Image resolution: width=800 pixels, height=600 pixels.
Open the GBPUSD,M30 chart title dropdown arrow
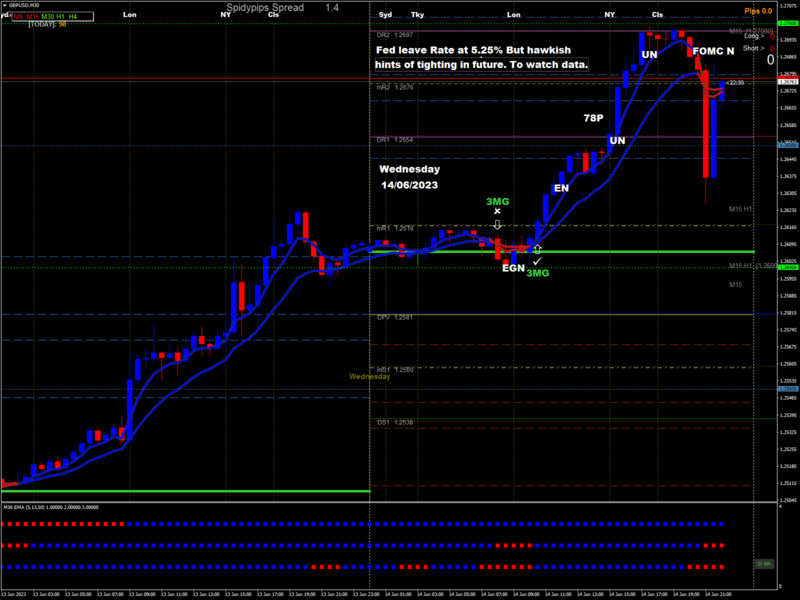point(5,5)
